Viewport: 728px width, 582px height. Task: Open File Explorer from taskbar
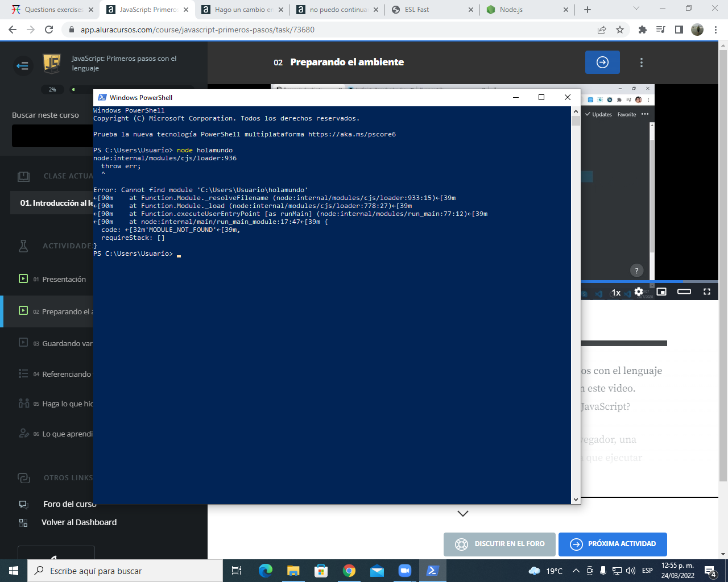pyautogui.click(x=293, y=571)
